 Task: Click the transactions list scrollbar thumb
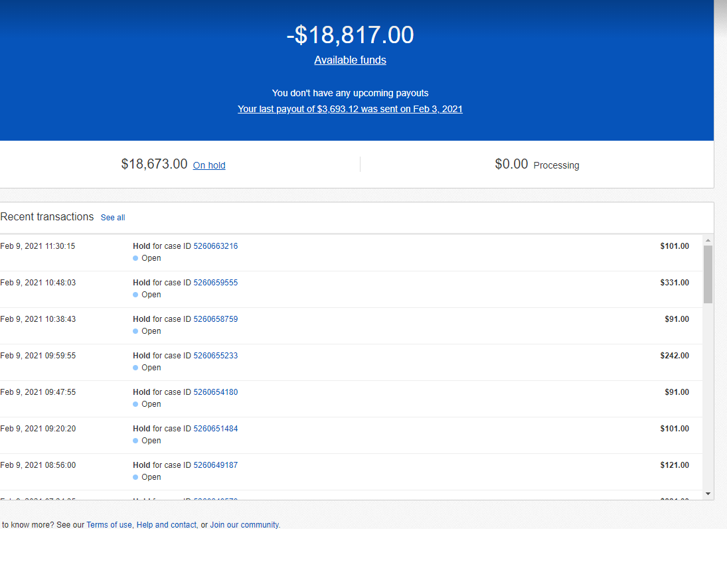click(708, 274)
